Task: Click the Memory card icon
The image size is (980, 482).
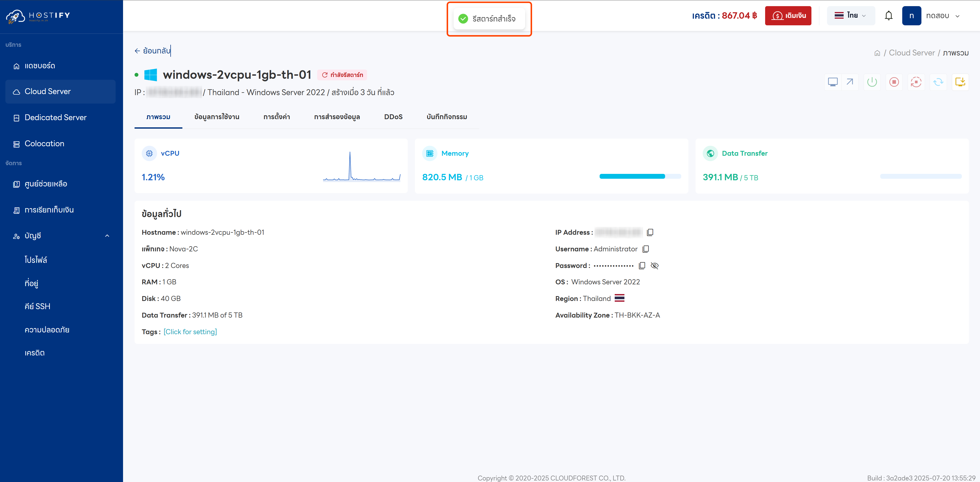Action: pos(430,153)
